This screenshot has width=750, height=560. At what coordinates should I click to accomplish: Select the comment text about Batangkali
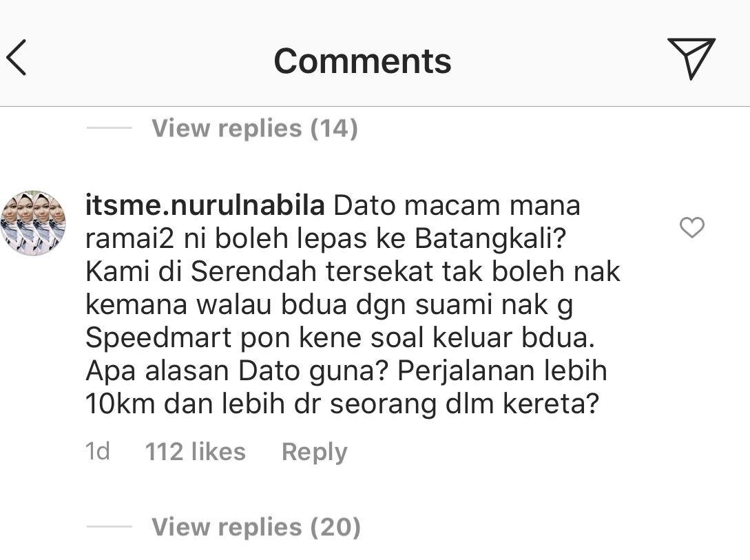coord(353,304)
